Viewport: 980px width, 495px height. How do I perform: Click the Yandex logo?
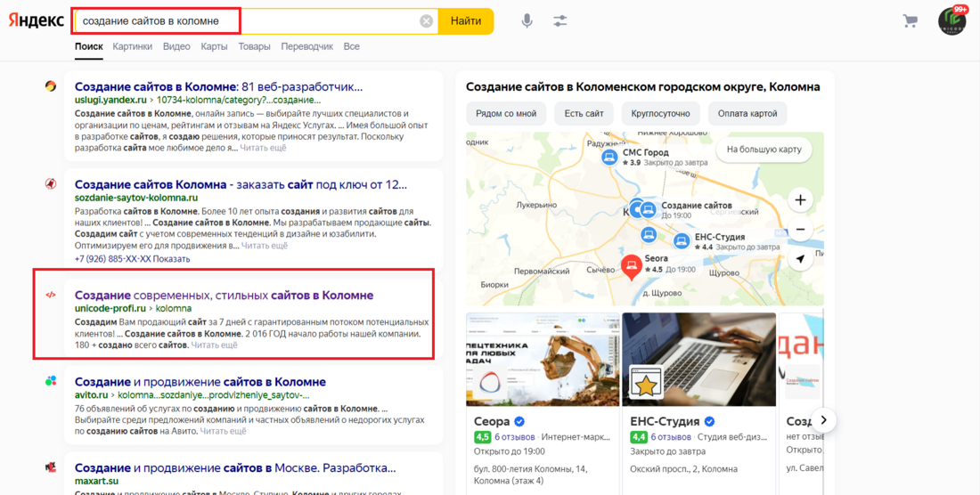[37, 20]
